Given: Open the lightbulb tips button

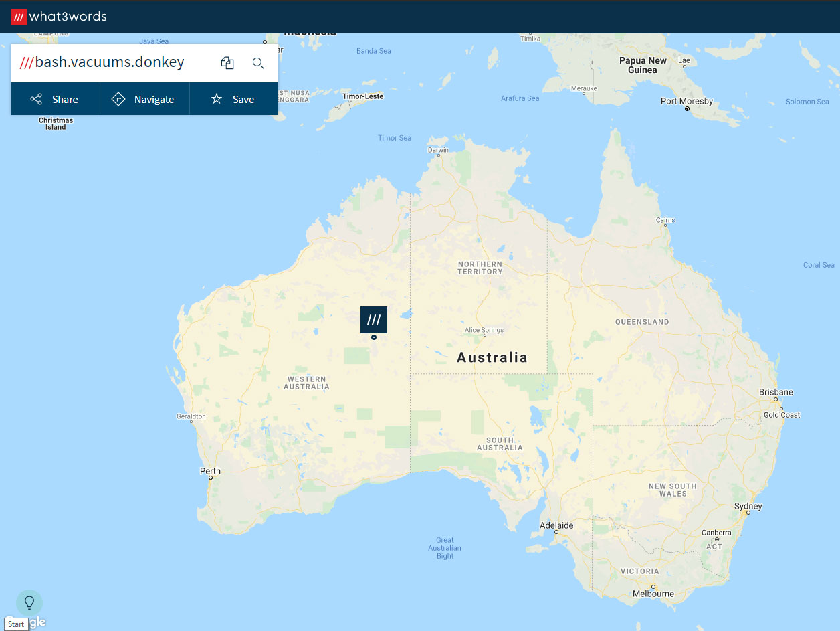Looking at the screenshot, I should pos(29,603).
